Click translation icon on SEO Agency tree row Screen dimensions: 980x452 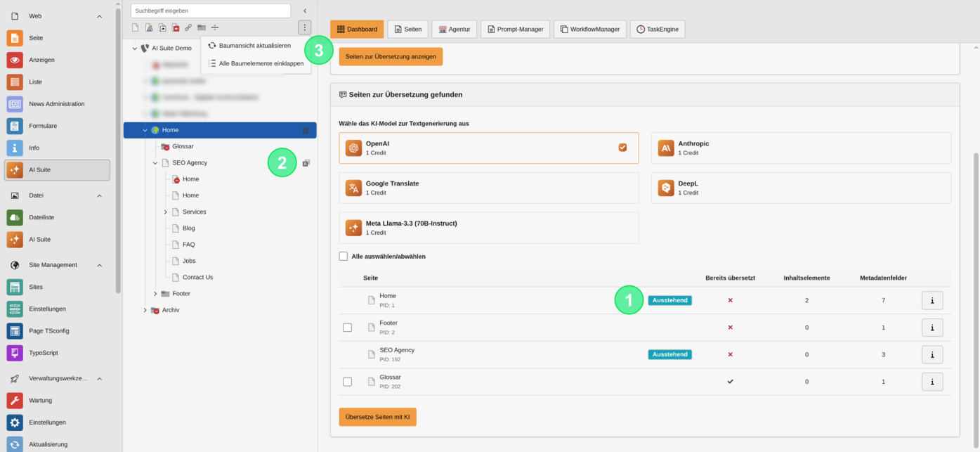tap(306, 163)
